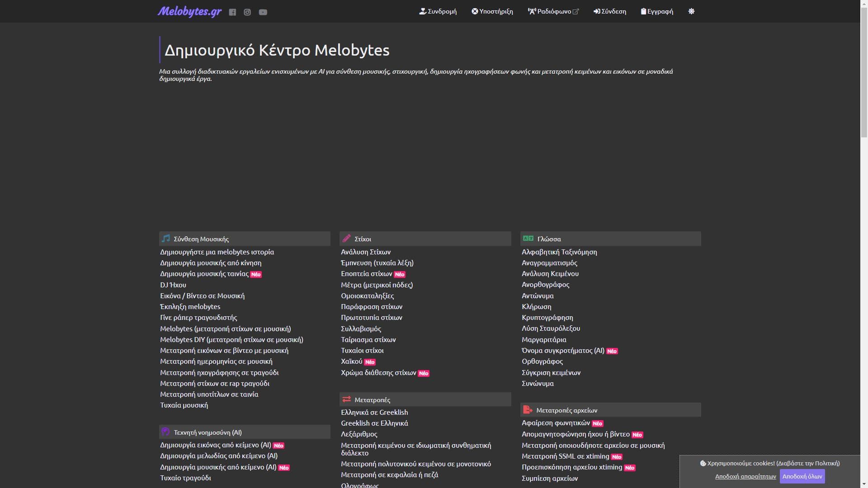This screenshot has height=488, width=868.
Task: Open the Facebook icon in header
Action: pyautogui.click(x=232, y=12)
